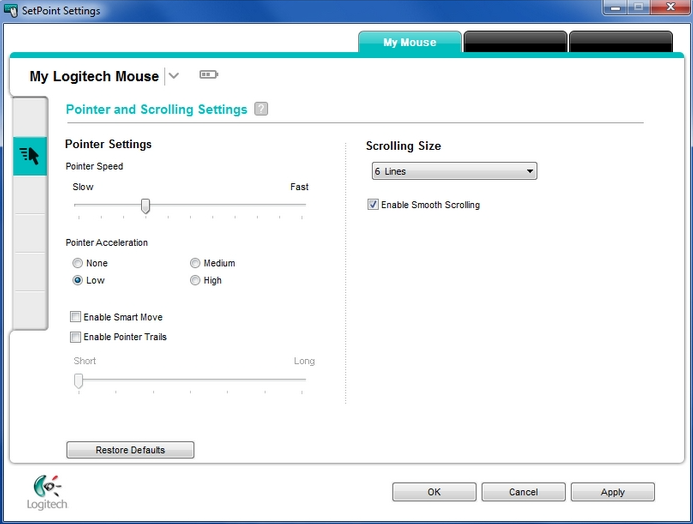The image size is (693, 524).
Task: Select the top blank sidebar tab
Action: [30, 117]
